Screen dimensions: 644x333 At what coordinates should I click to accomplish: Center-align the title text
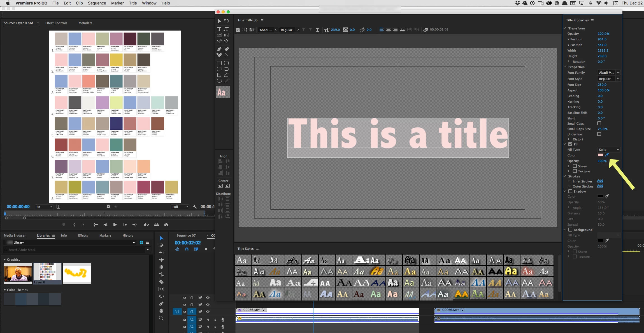(388, 30)
